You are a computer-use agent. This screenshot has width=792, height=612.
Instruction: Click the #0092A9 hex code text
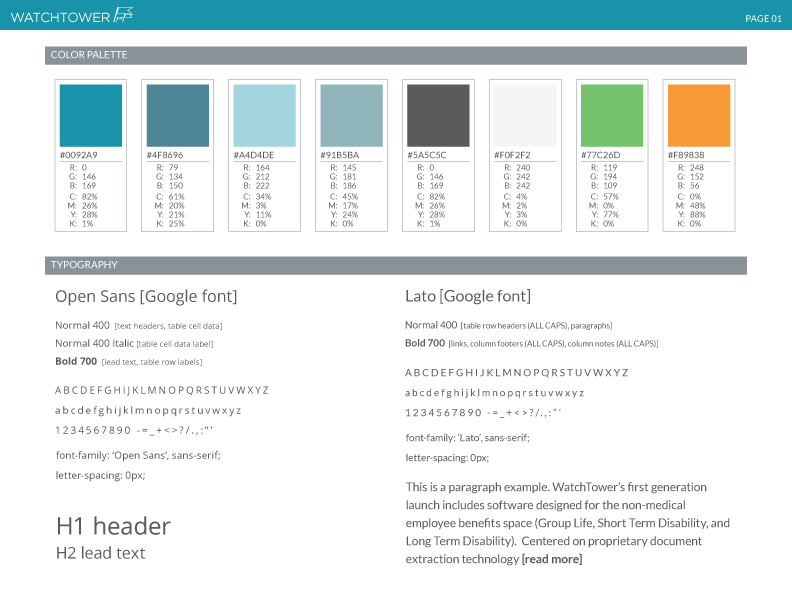(78, 155)
